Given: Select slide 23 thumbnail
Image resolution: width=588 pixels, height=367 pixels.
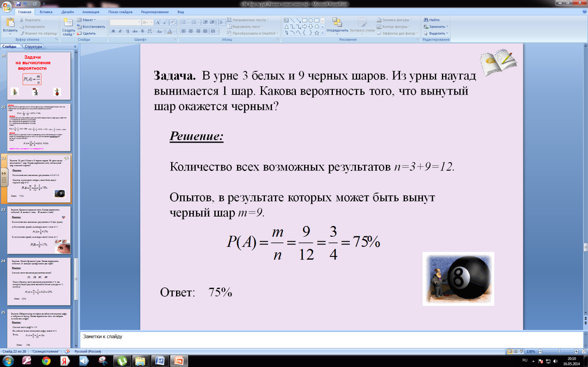Looking at the screenshot, I should (39, 230).
